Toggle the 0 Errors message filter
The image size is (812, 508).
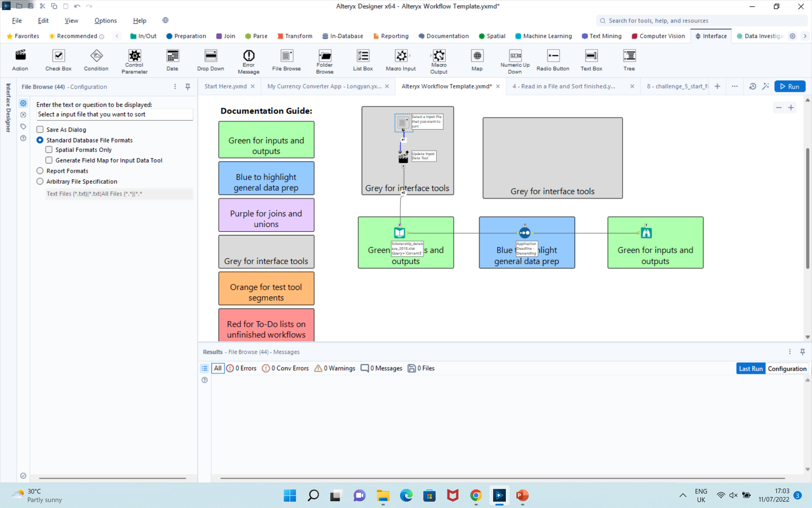tap(241, 368)
